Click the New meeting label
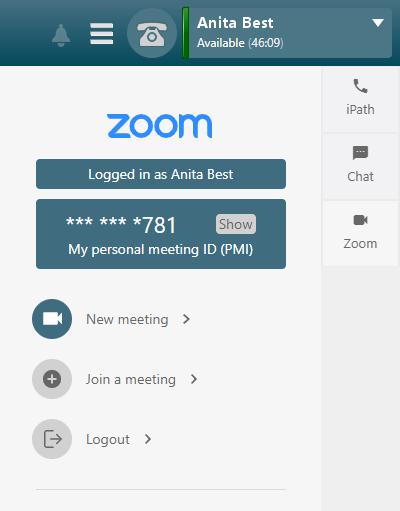This screenshot has height=511, width=400. [x=127, y=319]
